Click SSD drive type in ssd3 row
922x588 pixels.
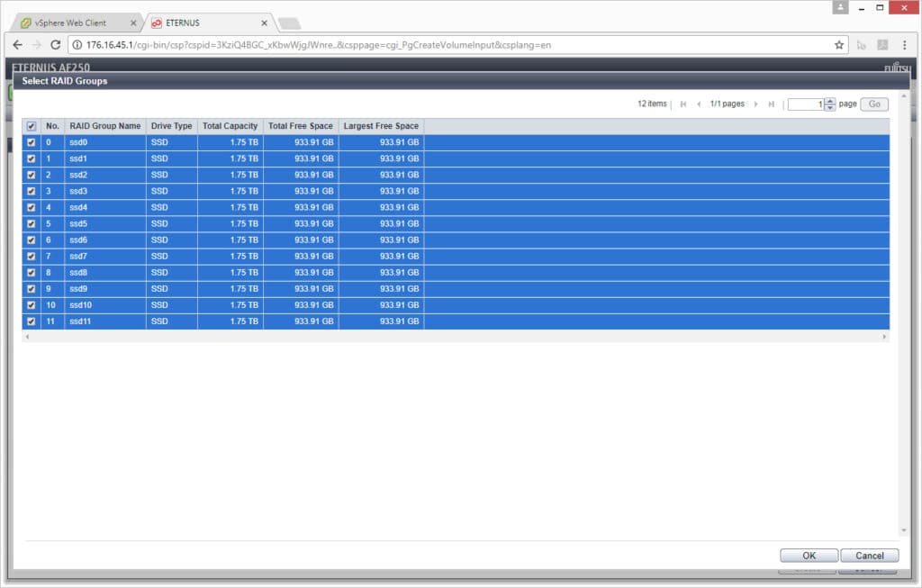[x=159, y=191]
